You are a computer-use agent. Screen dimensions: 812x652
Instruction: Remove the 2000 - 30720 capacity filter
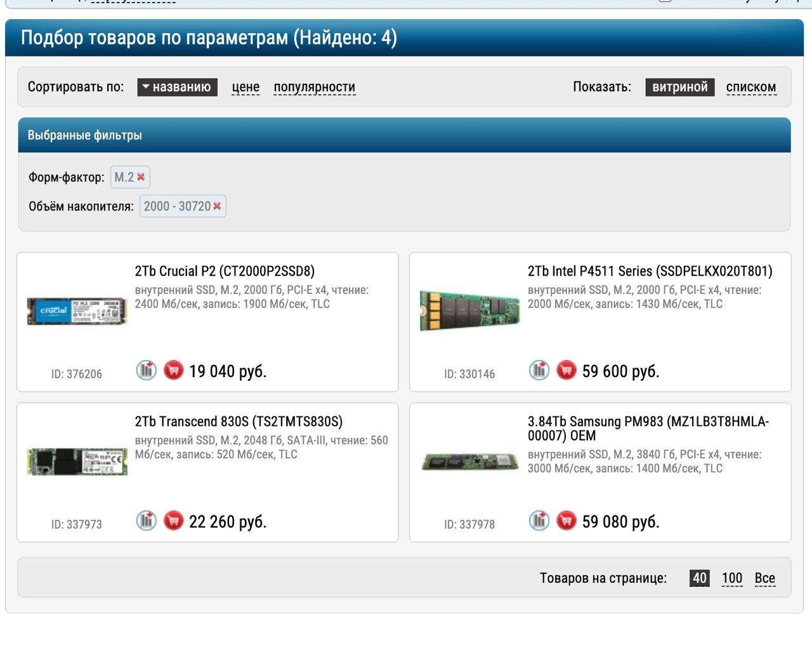(x=217, y=206)
